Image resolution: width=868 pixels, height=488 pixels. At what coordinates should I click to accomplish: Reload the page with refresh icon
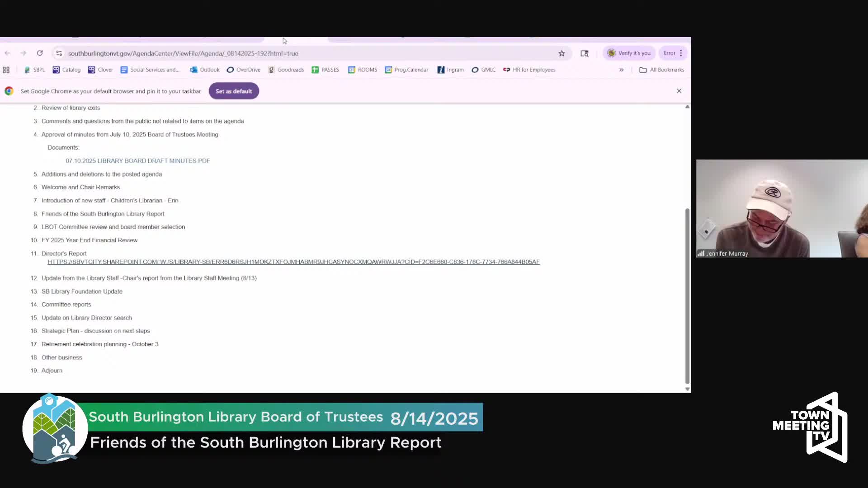[40, 53]
